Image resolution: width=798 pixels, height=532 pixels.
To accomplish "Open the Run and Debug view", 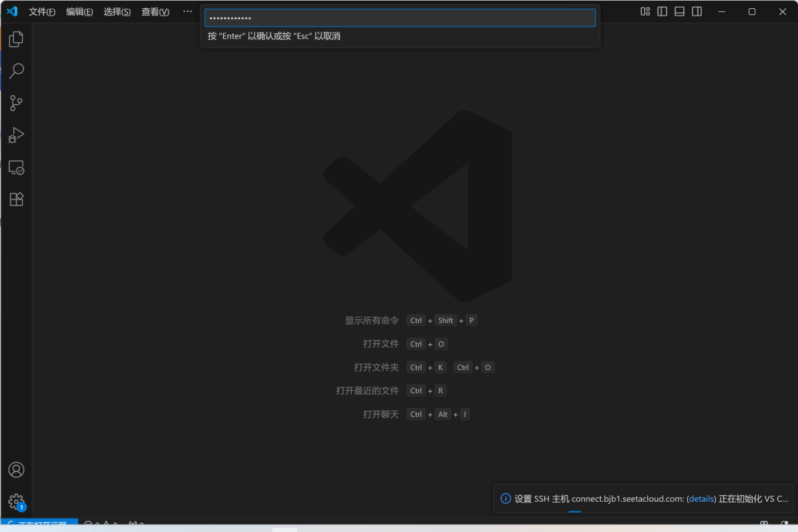I will pos(16,135).
